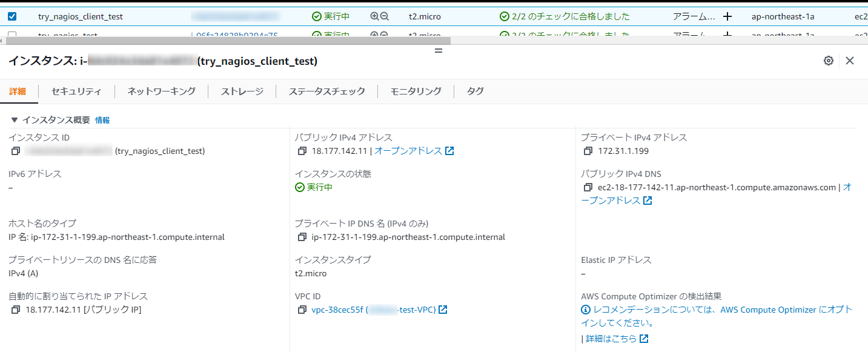This screenshot has width=868, height=352.
Task: Click ec2-18-177-142-11 public DNS text
Action: point(717,187)
